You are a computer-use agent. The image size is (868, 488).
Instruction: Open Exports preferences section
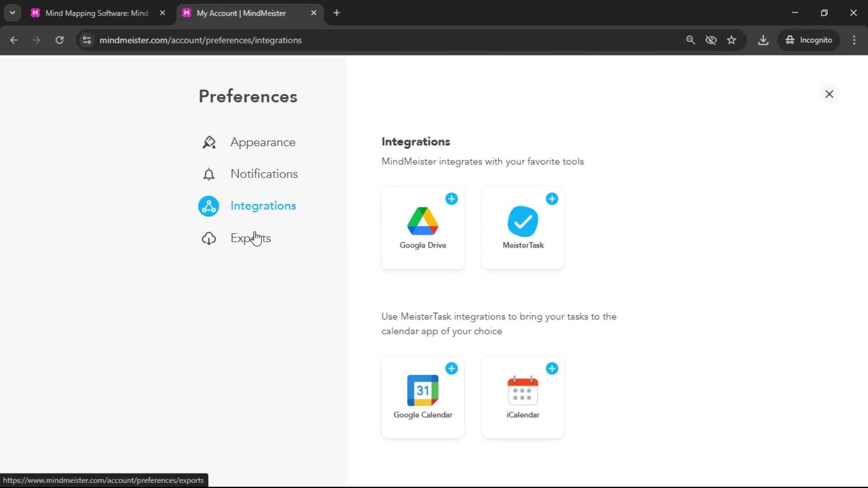250,238
